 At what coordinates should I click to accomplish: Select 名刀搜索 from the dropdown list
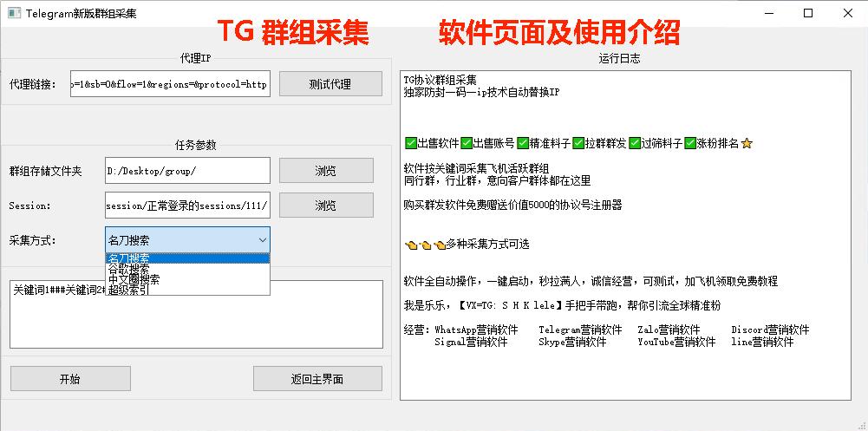point(187,258)
